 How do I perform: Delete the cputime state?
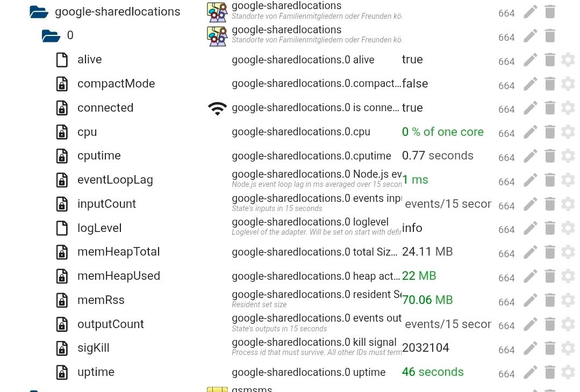coord(549,156)
